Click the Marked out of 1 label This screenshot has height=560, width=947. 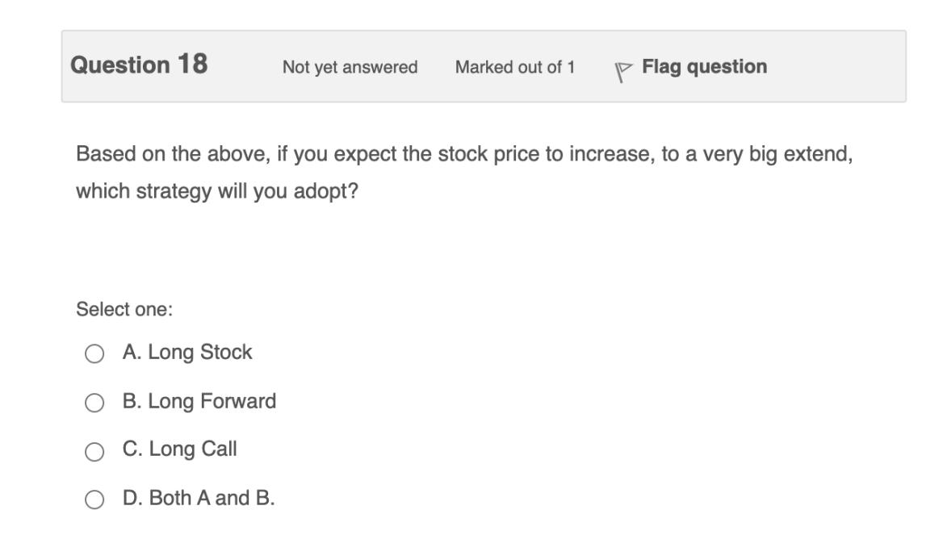click(516, 69)
